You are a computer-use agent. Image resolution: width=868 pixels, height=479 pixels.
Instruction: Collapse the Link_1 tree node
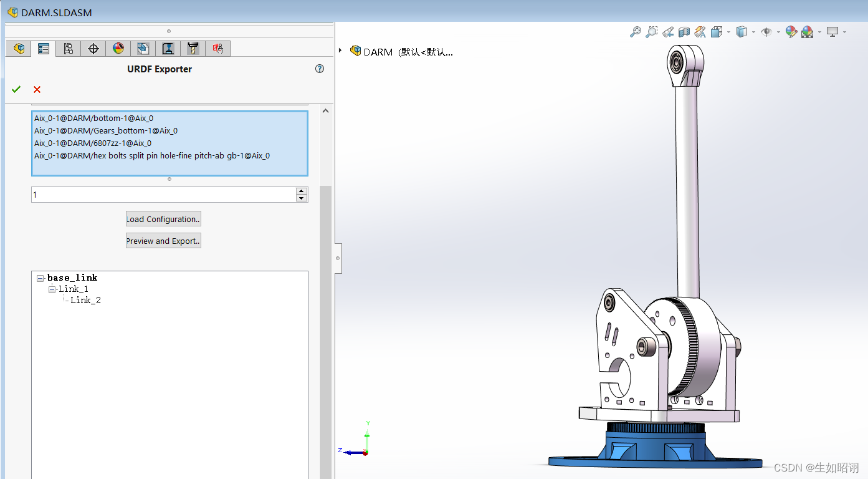click(52, 289)
